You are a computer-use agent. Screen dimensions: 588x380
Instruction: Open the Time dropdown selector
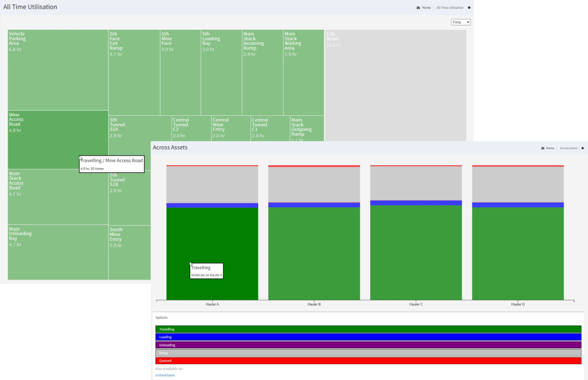click(460, 22)
